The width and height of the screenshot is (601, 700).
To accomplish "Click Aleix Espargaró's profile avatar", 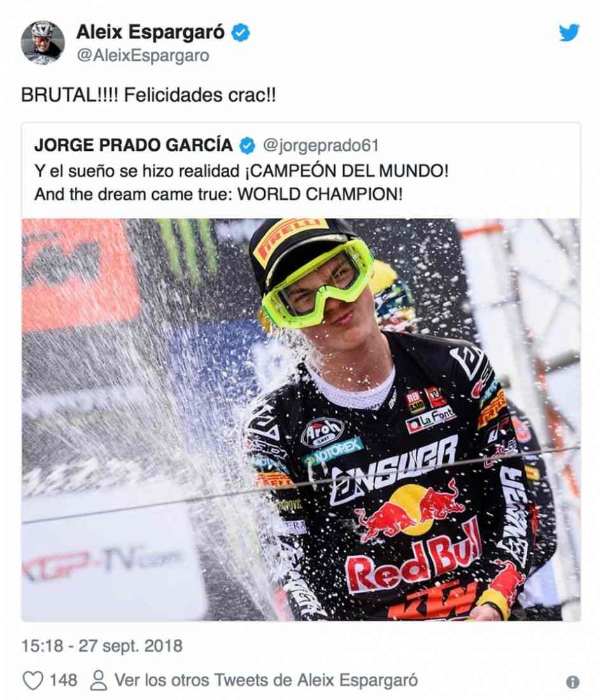I will click(x=43, y=43).
